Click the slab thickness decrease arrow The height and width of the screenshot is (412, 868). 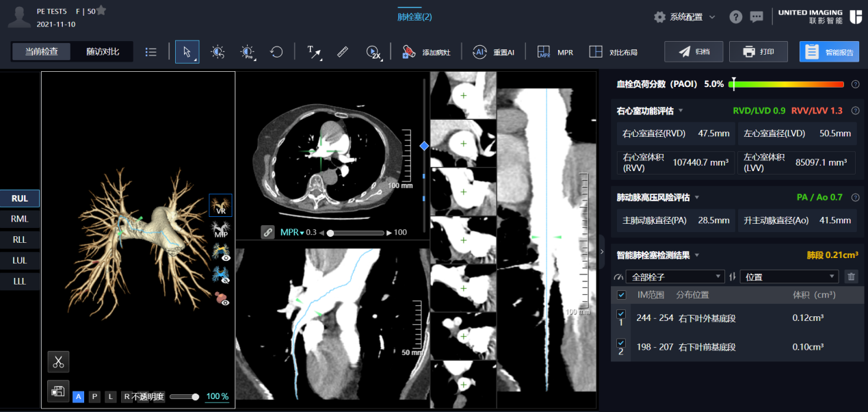point(321,233)
